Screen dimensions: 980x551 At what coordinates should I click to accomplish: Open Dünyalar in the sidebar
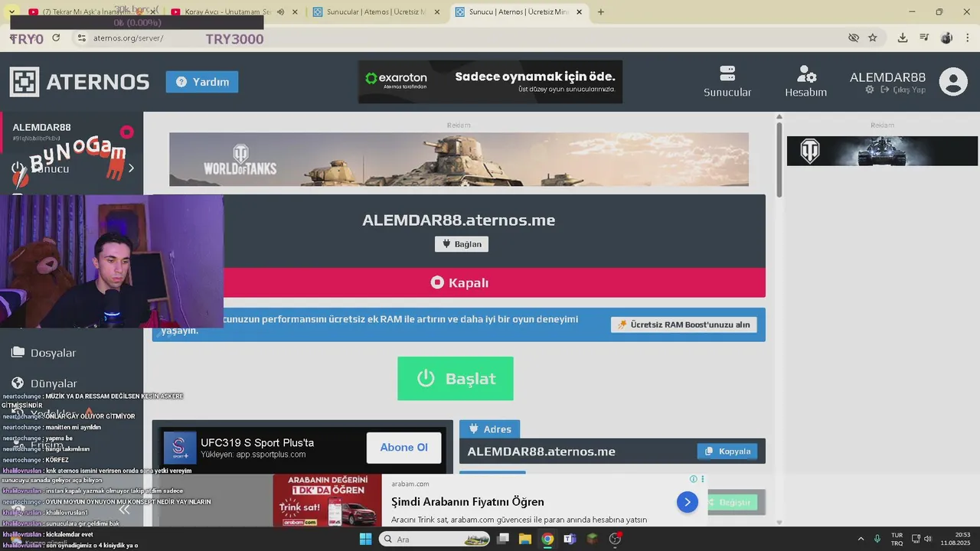[x=44, y=383]
